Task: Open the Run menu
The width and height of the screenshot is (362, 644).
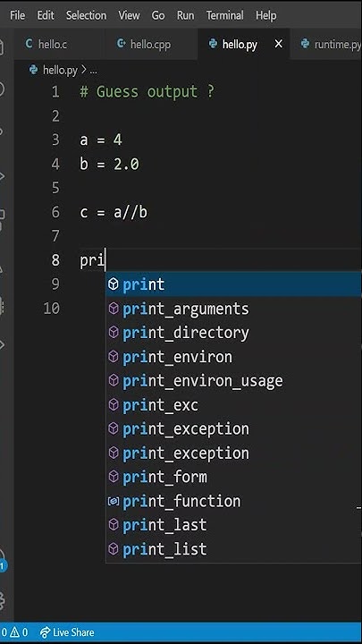Action: (x=186, y=15)
